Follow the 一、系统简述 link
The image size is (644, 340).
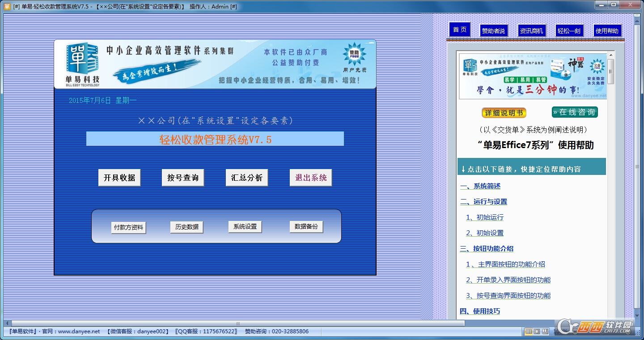tap(480, 186)
